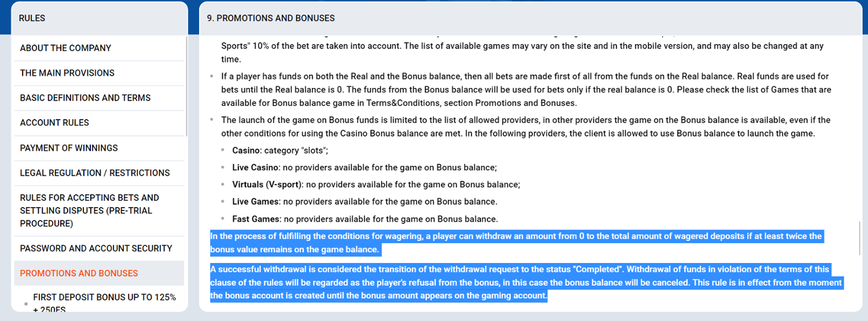Viewport: 868px width, 321px height.
Task: Navigate to Payment of Winnings
Action: tap(69, 148)
